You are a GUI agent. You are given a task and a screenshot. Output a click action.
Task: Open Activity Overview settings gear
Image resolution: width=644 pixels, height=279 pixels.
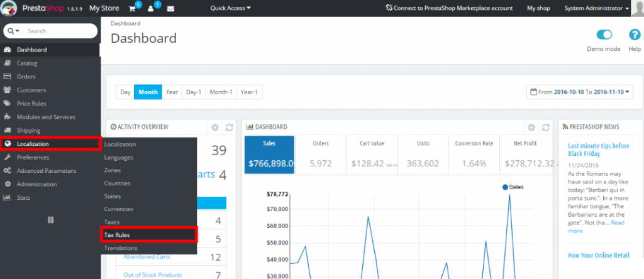(215, 127)
